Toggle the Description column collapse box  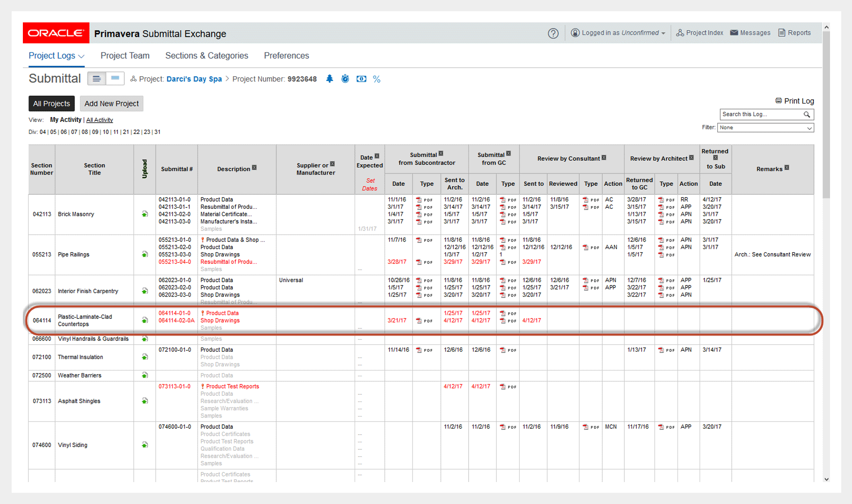[x=254, y=168]
